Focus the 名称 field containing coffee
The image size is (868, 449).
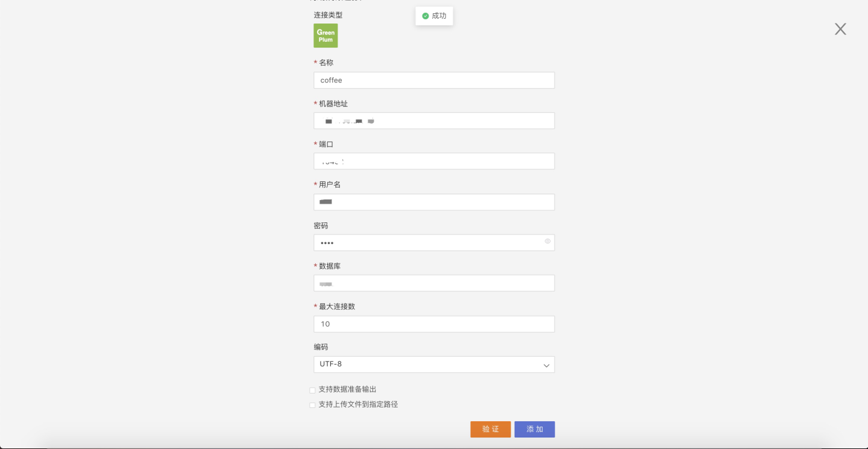click(x=433, y=80)
